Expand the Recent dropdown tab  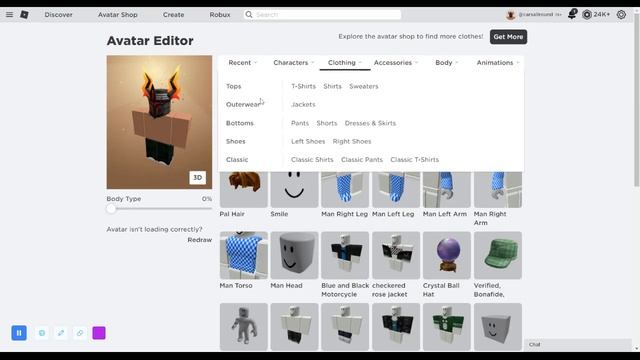pyautogui.click(x=243, y=63)
